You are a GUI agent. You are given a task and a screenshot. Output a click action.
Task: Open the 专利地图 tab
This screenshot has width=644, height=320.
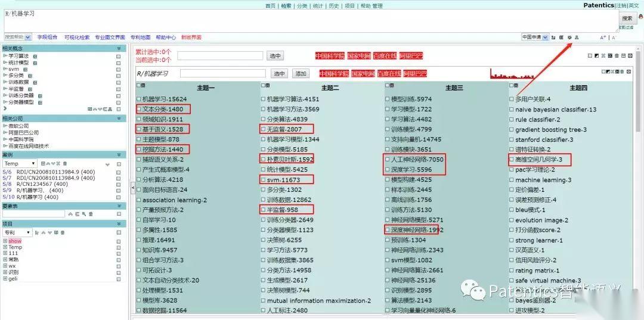[x=140, y=38]
